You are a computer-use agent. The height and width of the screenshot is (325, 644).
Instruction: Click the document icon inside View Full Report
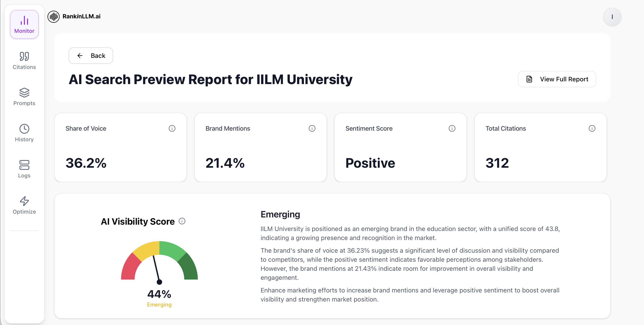[x=529, y=79]
